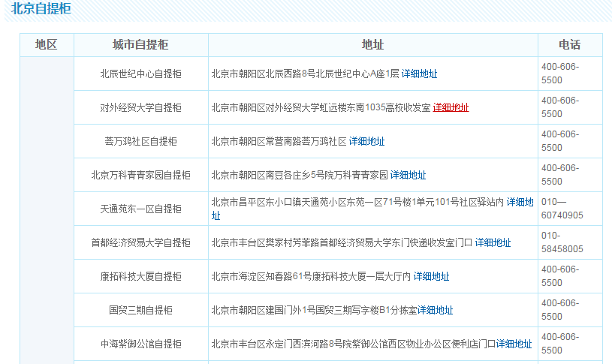Click the 电话 column header
This screenshot has width=612, height=364.
click(x=570, y=44)
